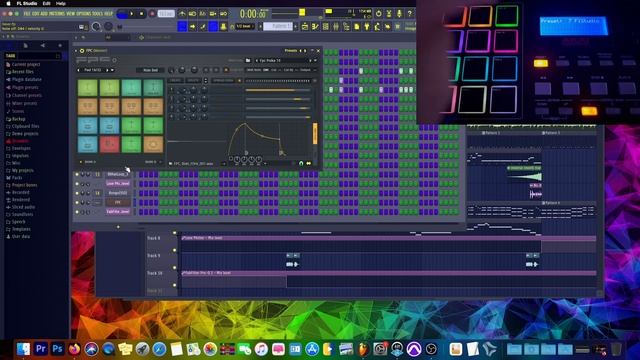This screenshot has height=360, width=640.
Task: Trigger the orange pad in bottom row
Action: coord(153,144)
